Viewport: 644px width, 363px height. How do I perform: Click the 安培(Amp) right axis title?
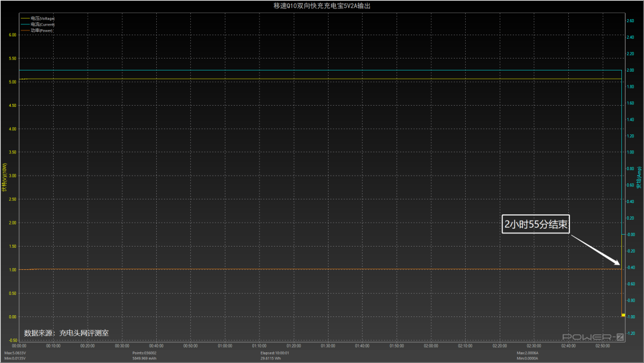click(639, 177)
